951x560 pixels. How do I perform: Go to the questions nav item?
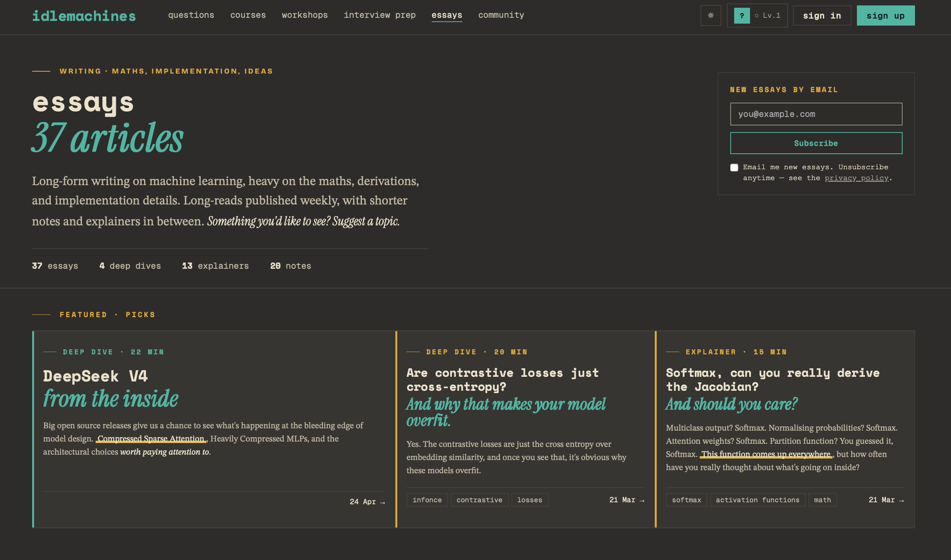point(191,15)
